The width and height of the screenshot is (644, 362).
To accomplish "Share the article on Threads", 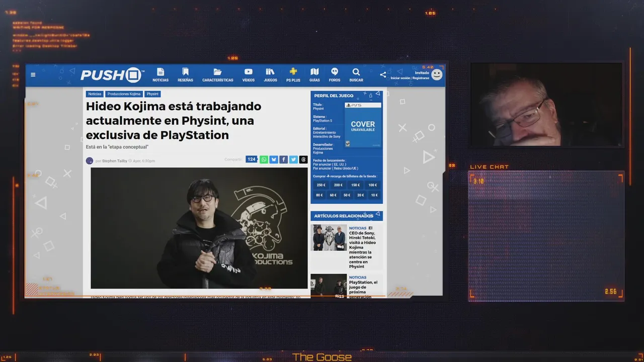I will click(303, 159).
